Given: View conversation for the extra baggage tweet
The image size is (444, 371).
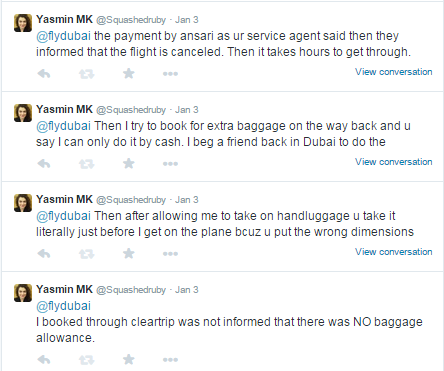Looking at the screenshot, I should tap(394, 162).
